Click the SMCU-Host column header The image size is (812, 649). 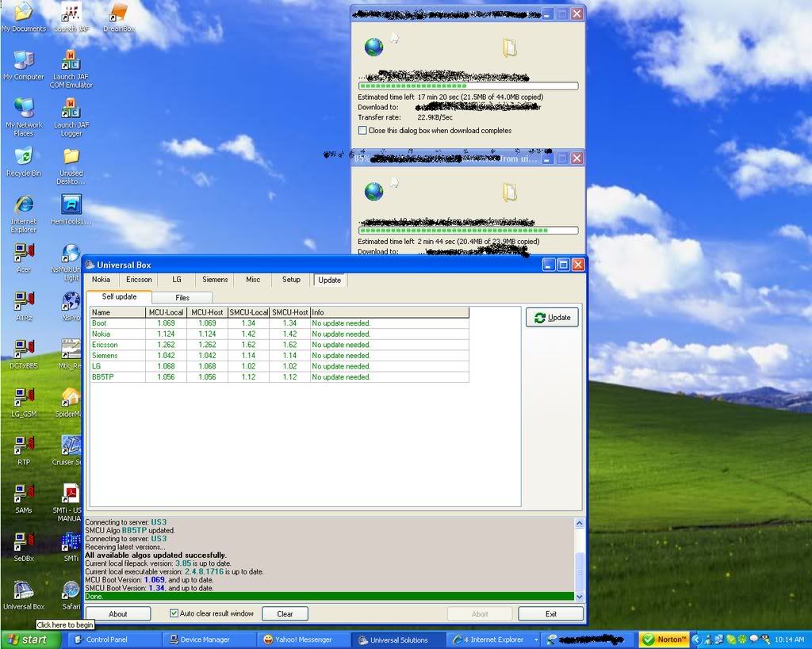tap(290, 312)
